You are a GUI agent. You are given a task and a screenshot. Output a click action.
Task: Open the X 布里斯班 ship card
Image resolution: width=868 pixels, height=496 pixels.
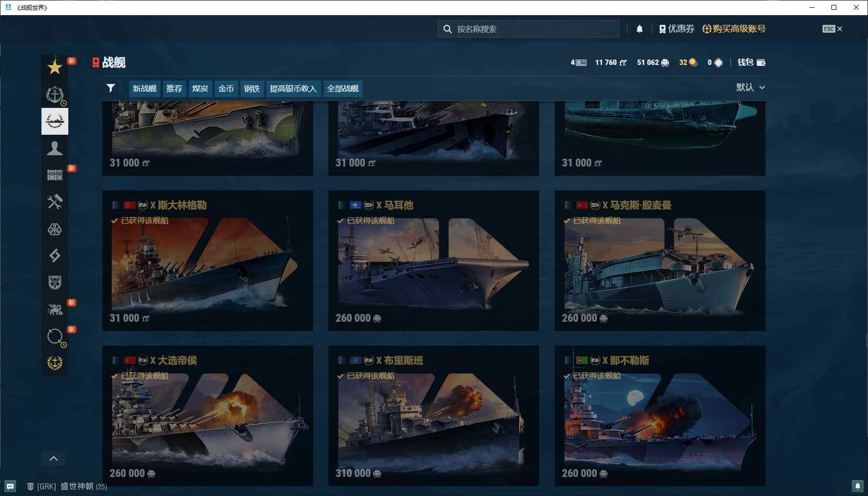coord(434,416)
